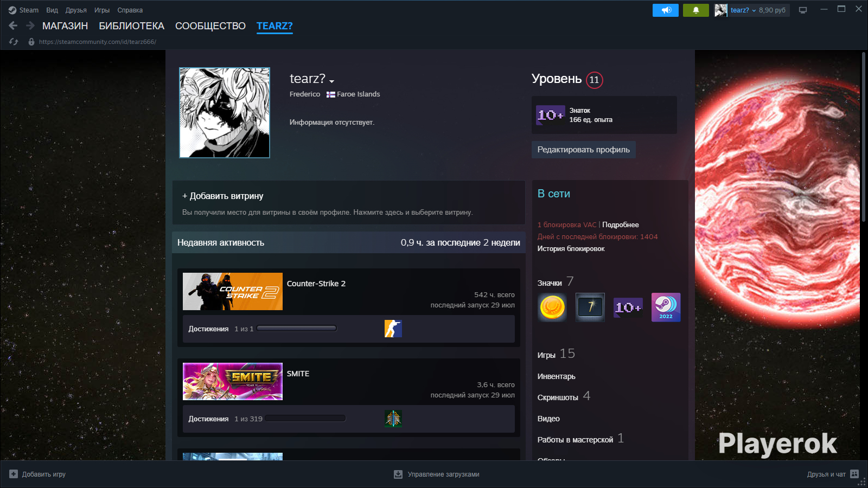The image size is (868, 488).
Task: Open the Years of Service 7 badge
Action: tap(590, 307)
